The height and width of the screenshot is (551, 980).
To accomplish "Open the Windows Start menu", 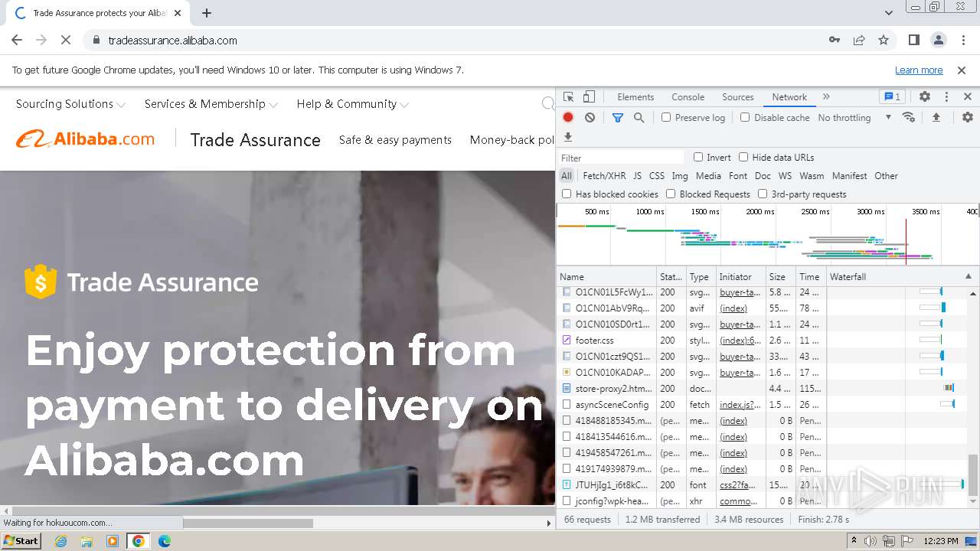I will 21,541.
